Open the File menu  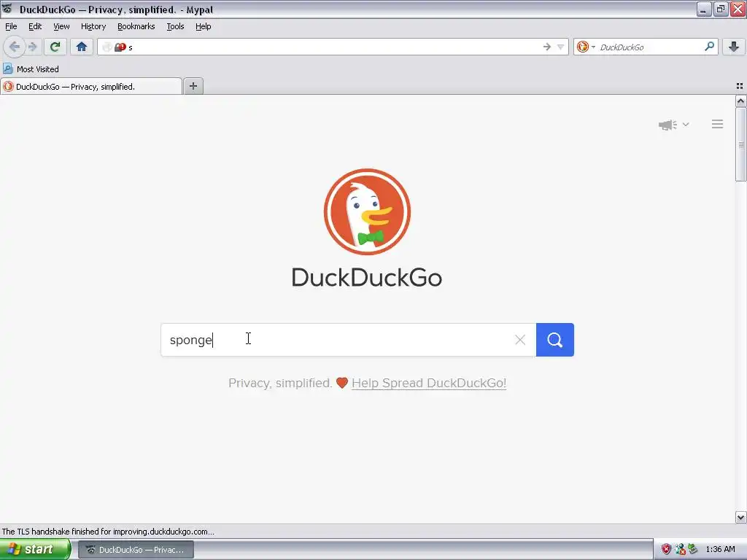pyautogui.click(x=11, y=26)
